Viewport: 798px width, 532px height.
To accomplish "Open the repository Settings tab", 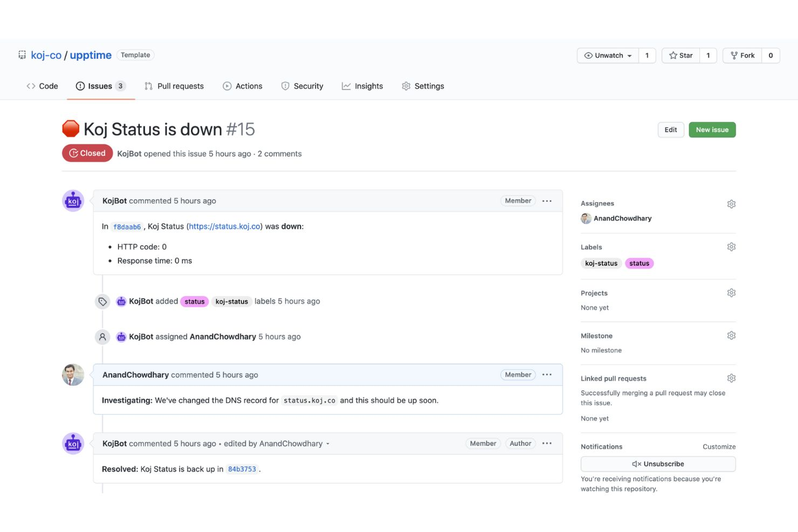I will tap(423, 86).
